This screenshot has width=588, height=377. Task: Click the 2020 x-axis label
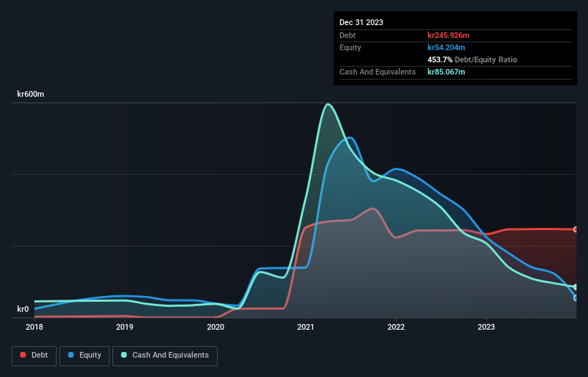pos(216,327)
